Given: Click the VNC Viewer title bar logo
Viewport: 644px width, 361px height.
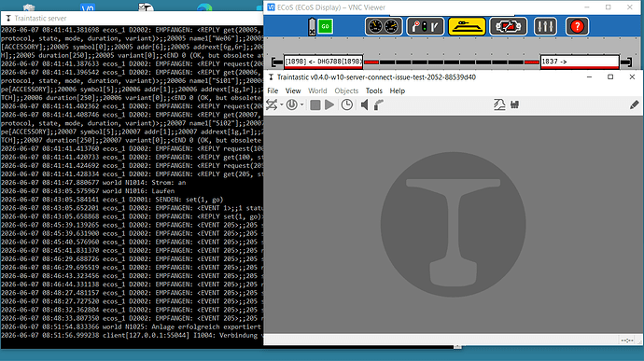Looking at the screenshot, I should (x=271, y=7).
